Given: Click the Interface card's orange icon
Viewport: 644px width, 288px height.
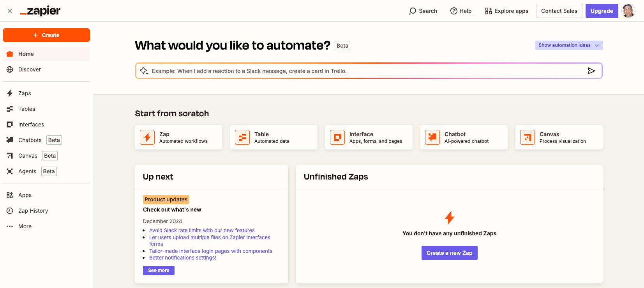Looking at the screenshot, I should coord(337,137).
